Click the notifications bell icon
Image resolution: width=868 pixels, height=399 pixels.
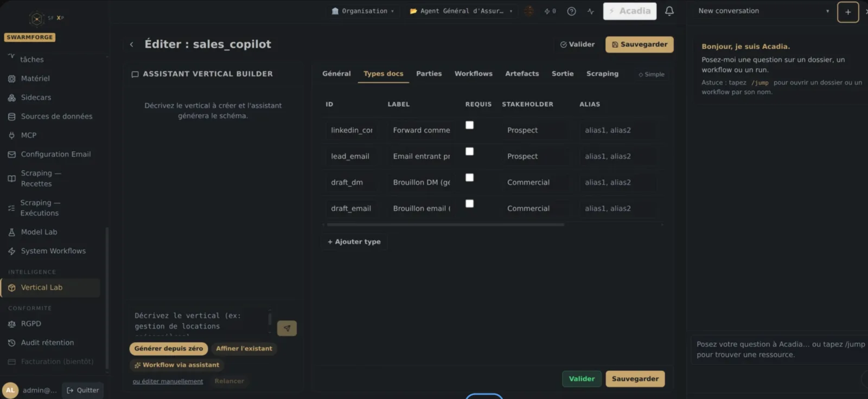point(669,11)
